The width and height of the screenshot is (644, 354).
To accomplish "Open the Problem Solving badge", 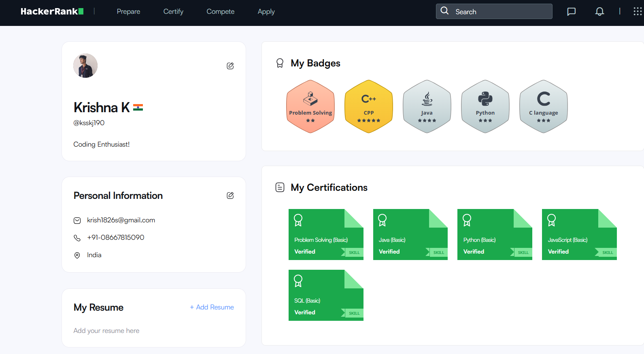I will pos(310,107).
